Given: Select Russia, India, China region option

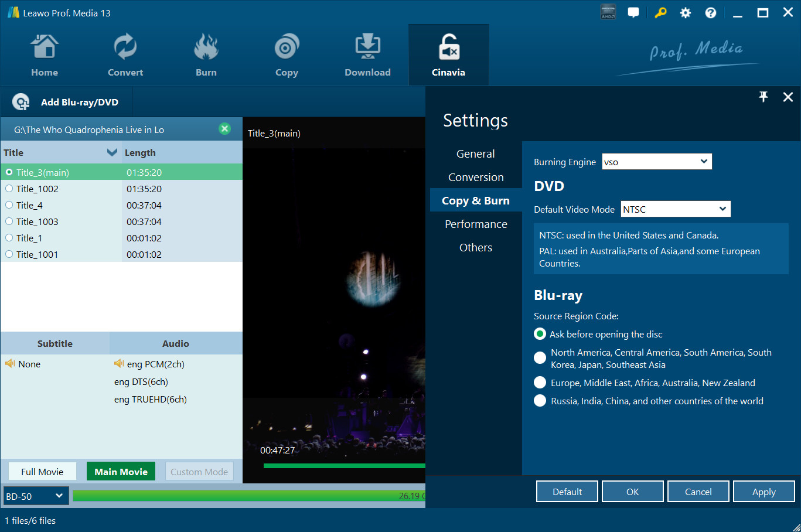Looking at the screenshot, I should [x=540, y=401].
